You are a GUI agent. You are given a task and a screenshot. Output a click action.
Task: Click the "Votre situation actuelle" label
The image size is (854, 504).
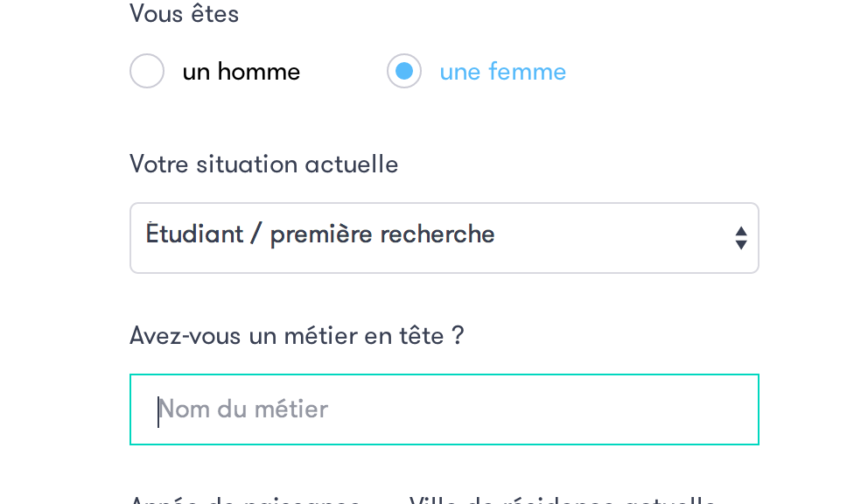pyautogui.click(x=263, y=164)
